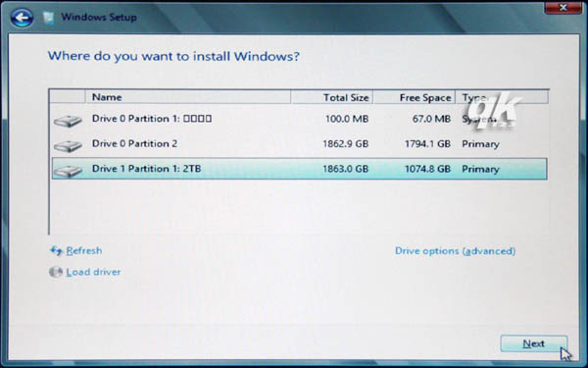Click drive icon for Drive 0 Partition 1
This screenshot has width=588, height=368.
(x=68, y=121)
